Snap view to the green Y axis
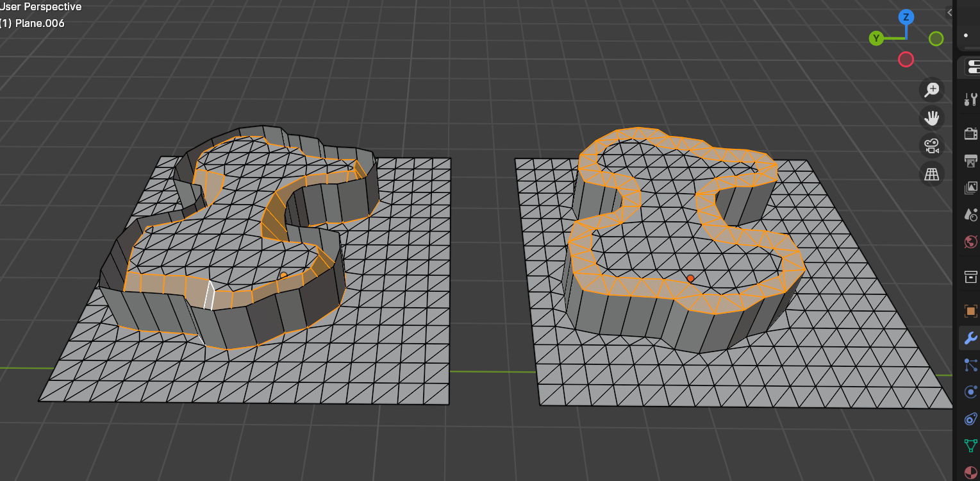 [876, 38]
